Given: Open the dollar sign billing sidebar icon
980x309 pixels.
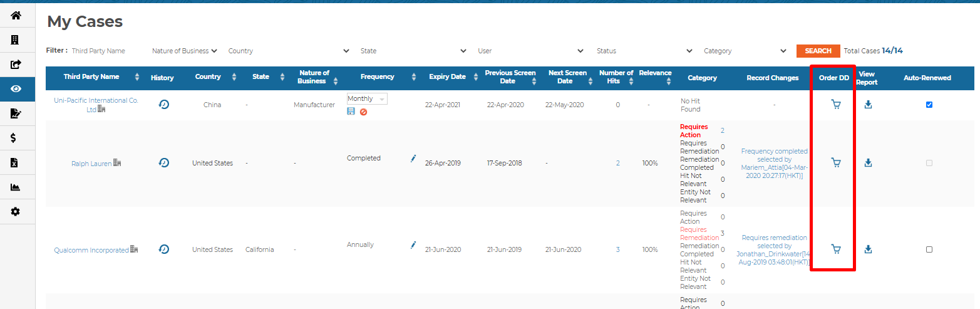Looking at the screenshot, I should pos(14,139).
